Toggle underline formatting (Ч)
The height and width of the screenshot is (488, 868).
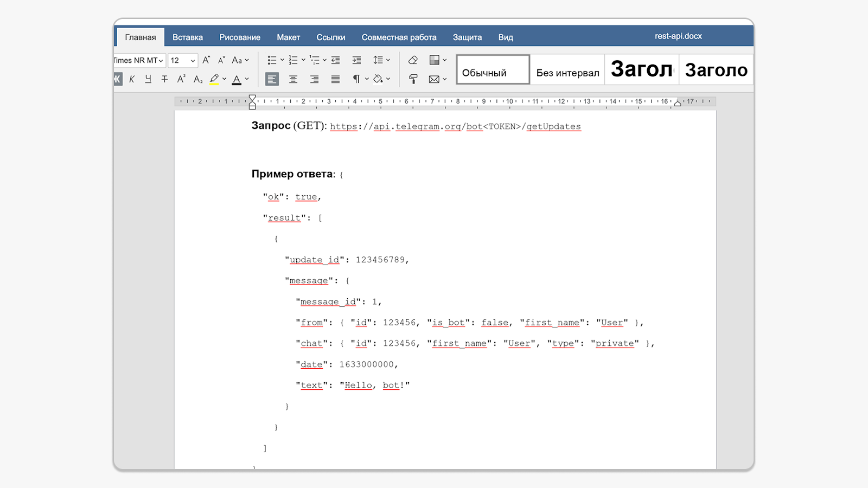coord(148,79)
